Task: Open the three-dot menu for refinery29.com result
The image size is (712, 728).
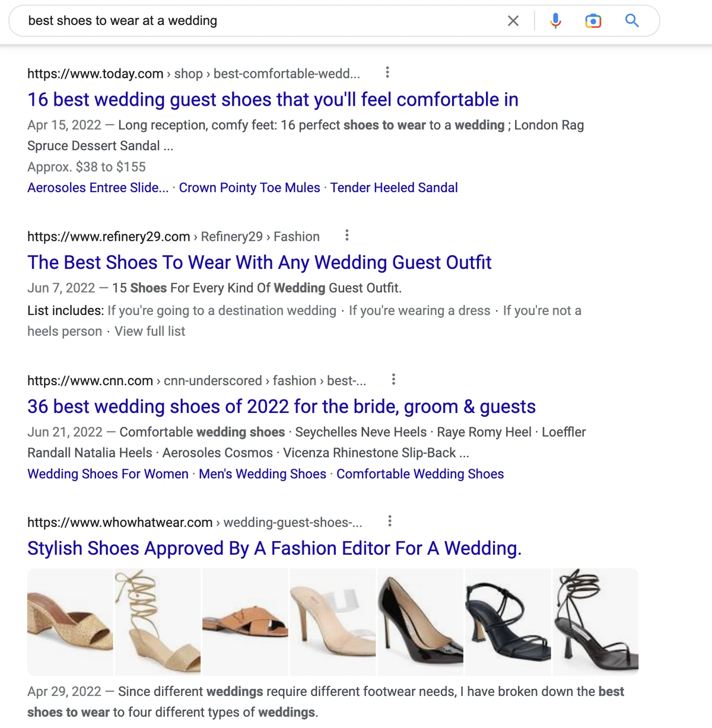Action: coord(347,236)
